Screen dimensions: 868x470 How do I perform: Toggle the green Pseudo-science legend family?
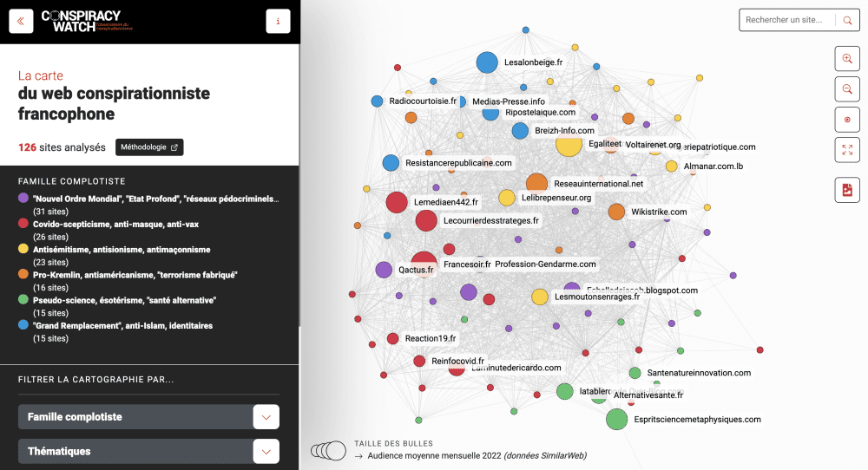[x=117, y=306]
